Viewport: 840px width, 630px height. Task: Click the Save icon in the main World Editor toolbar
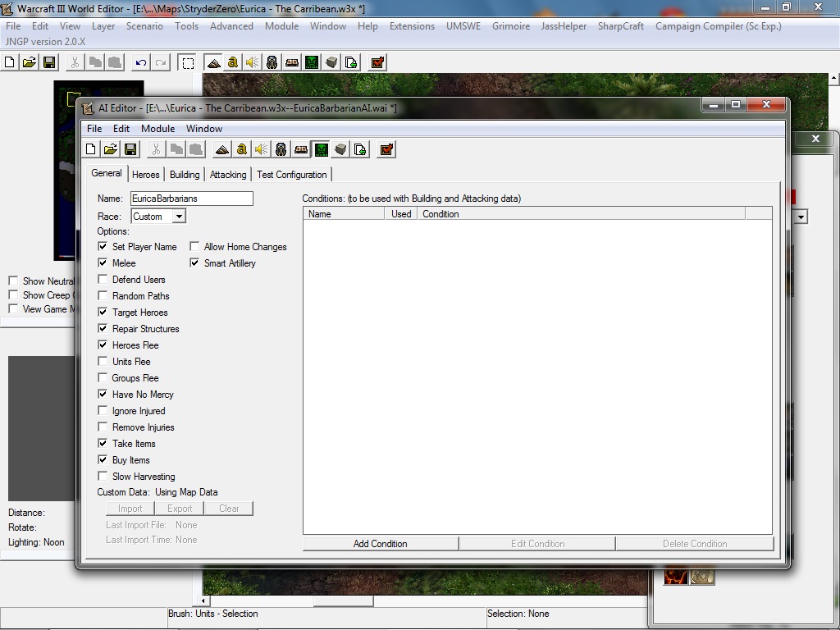[49, 62]
